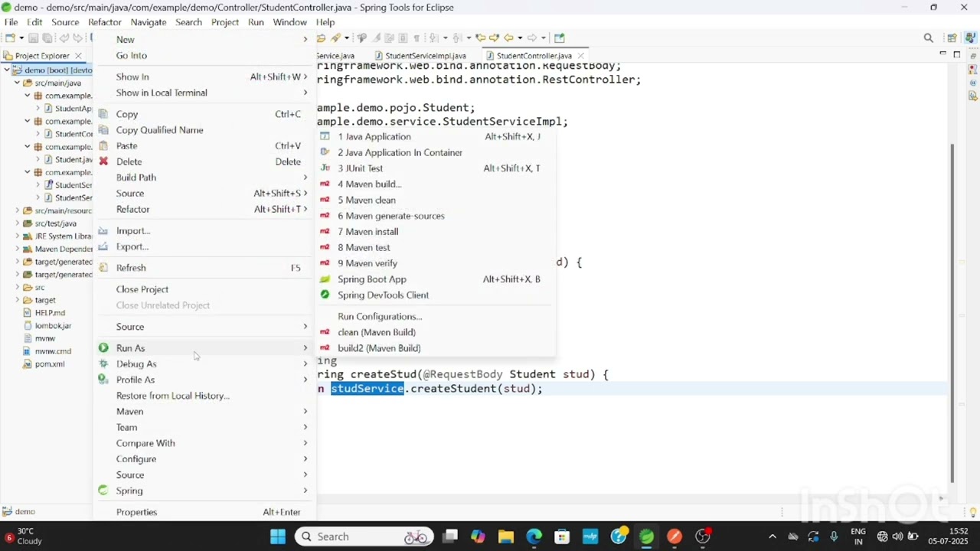Maximize the editor area
This screenshot has width=980, height=551.
[x=956, y=54]
